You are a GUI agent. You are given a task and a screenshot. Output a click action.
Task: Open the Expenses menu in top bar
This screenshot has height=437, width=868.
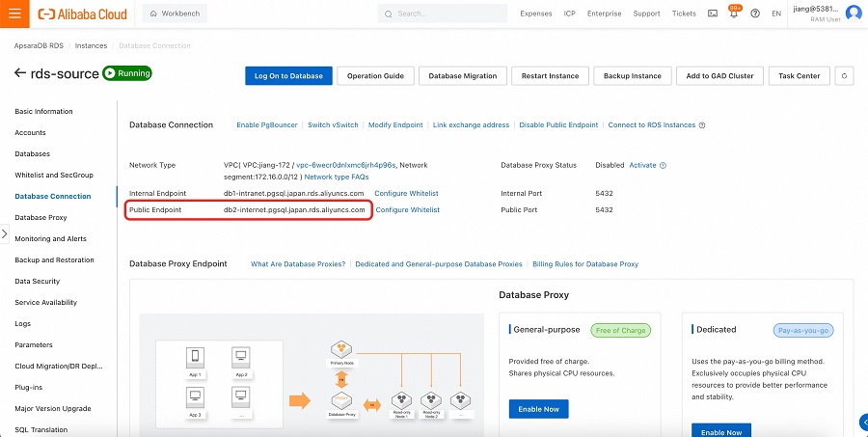(x=535, y=14)
